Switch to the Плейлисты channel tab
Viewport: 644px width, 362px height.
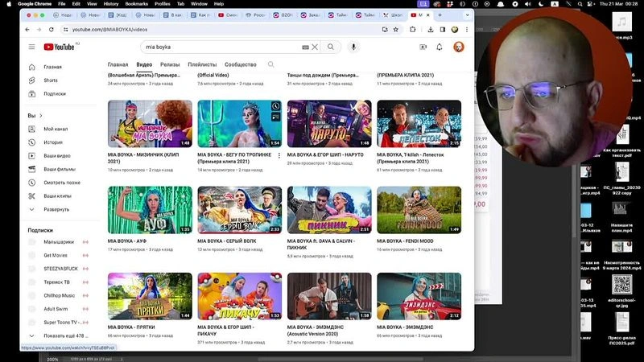pos(202,64)
